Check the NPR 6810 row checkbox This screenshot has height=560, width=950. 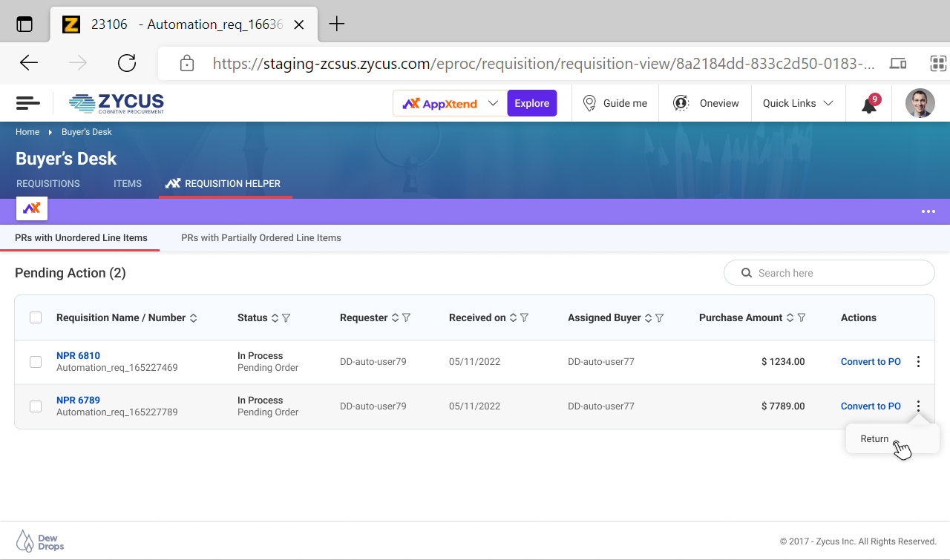pyautogui.click(x=36, y=362)
